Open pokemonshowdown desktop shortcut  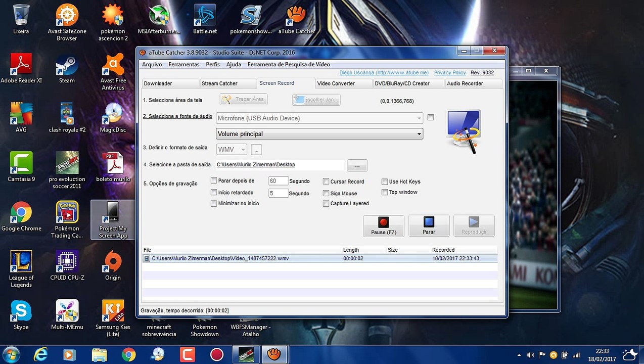251,19
